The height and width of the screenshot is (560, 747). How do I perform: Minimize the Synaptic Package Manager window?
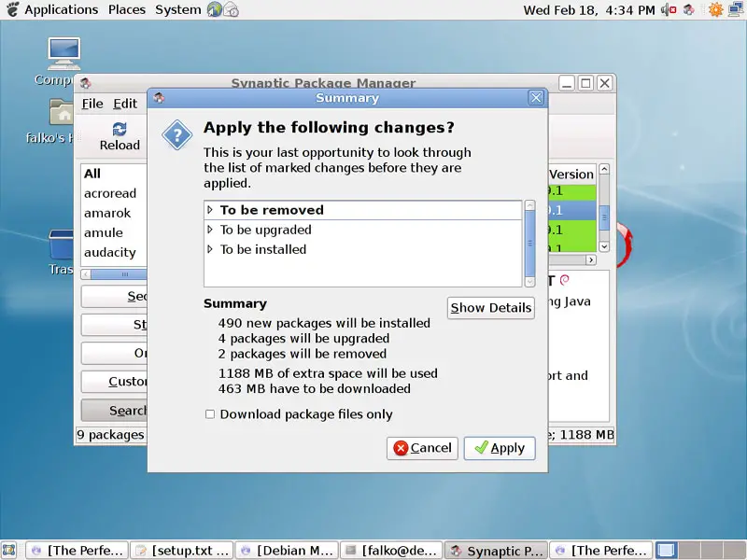click(x=567, y=83)
